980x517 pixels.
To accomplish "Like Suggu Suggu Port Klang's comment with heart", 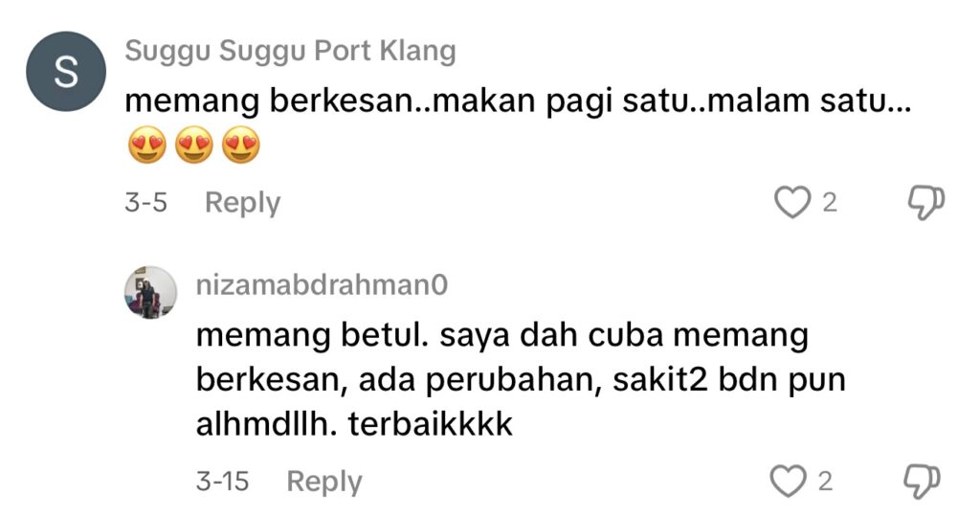I will pos(791,203).
